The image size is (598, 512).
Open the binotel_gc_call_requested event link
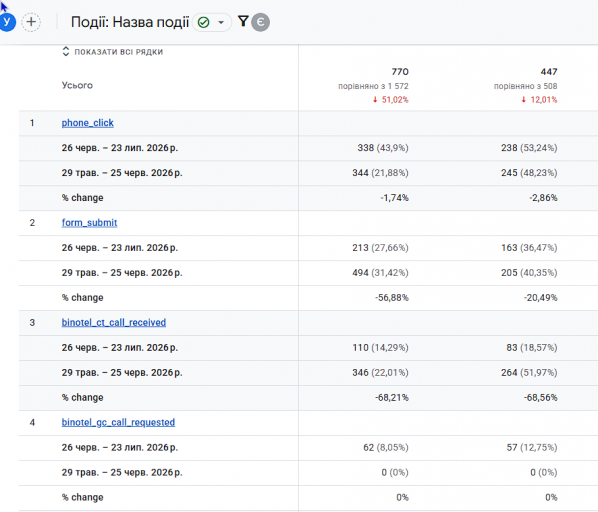click(x=118, y=423)
